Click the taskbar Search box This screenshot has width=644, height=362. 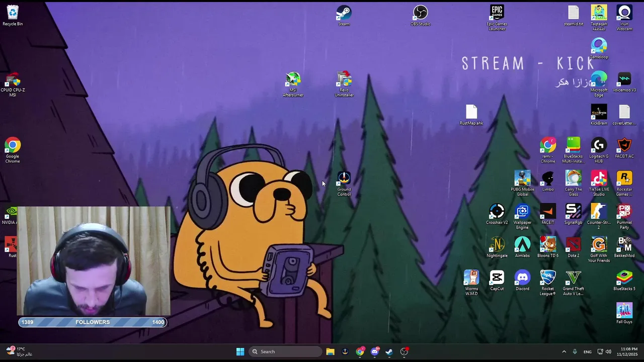pos(285,351)
